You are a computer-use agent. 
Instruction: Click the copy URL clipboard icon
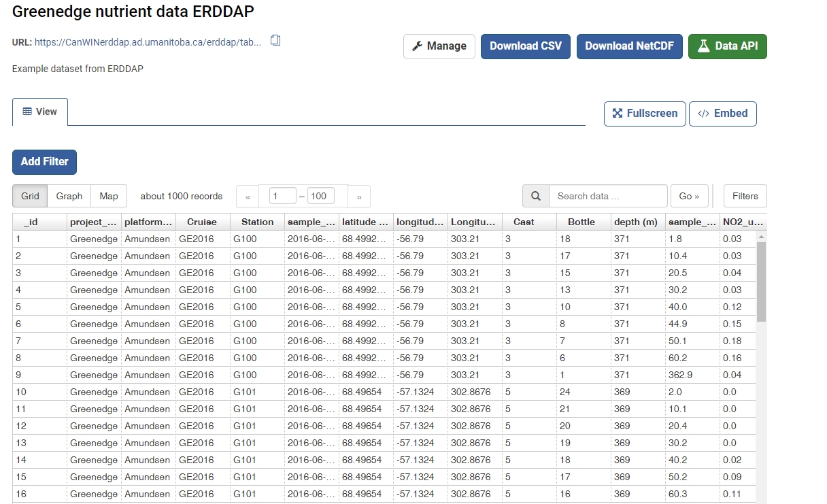(x=275, y=41)
